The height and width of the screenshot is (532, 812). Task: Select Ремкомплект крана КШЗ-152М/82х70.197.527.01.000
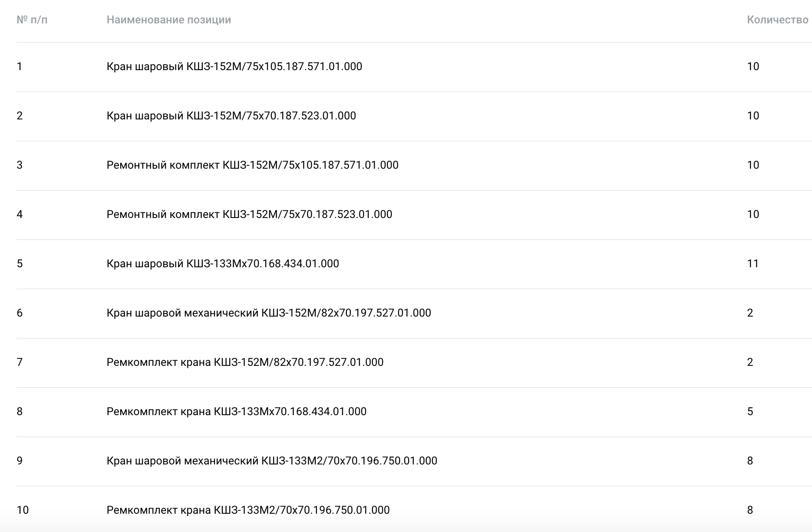tap(245, 362)
